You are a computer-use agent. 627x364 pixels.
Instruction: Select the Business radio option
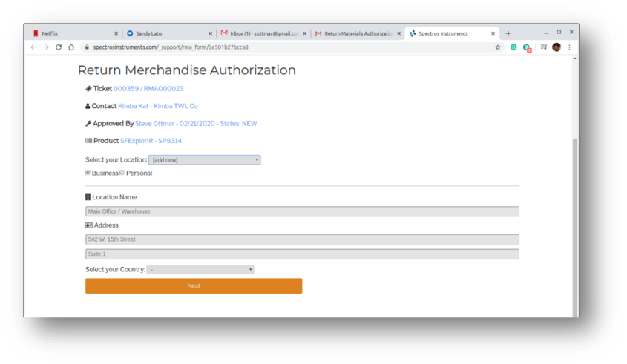coord(88,173)
